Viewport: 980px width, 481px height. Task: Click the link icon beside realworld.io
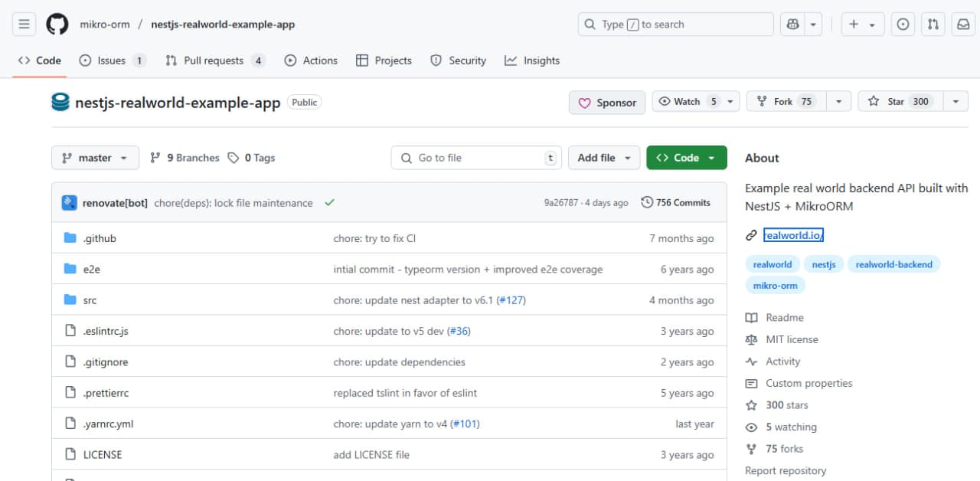click(x=751, y=236)
